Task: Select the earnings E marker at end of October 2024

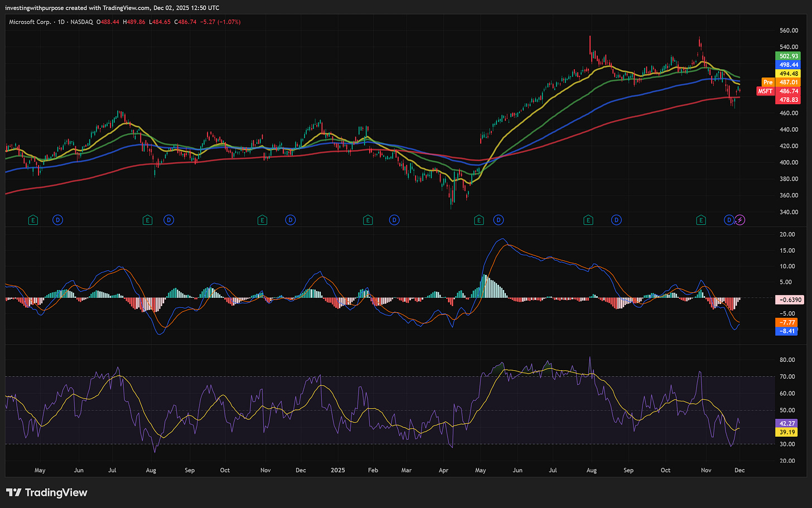Action: [x=262, y=220]
